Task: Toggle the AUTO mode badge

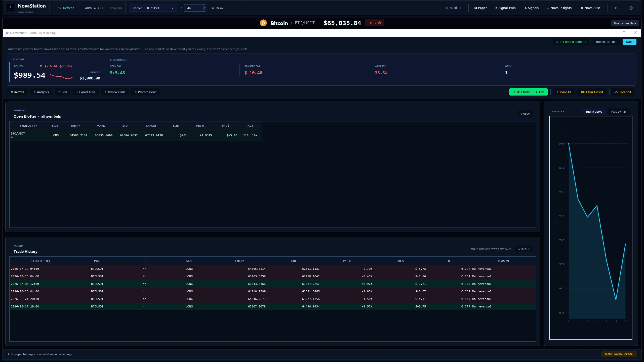Action: pyautogui.click(x=629, y=42)
